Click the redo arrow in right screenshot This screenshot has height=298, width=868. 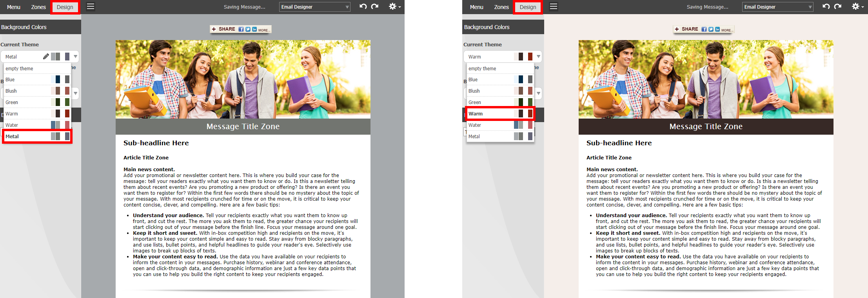pyautogui.click(x=838, y=6)
